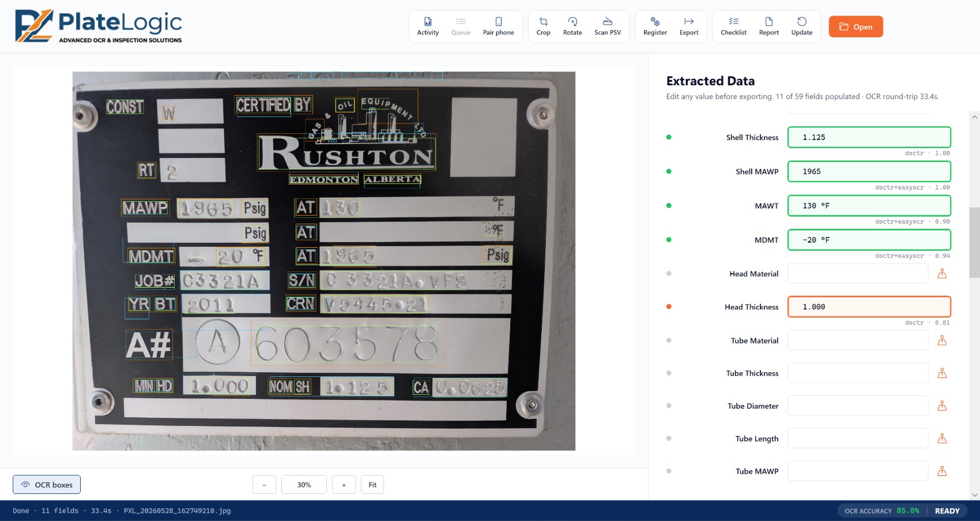Image resolution: width=980 pixels, height=521 pixels.
Task: Export the extracted data
Action: [x=689, y=27]
